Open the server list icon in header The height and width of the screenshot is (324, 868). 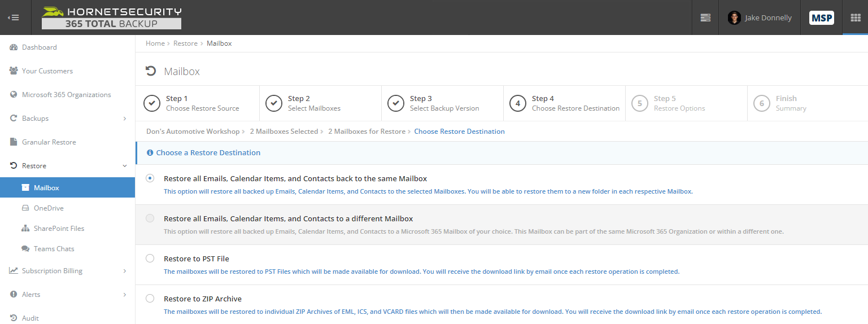705,17
